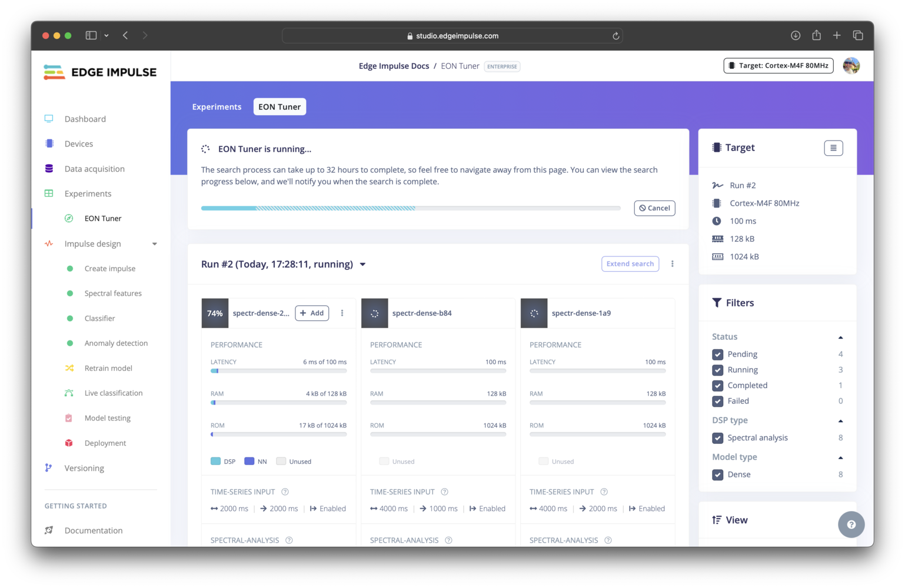
Task: Click the spectr-dense-b84 card title
Action: point(422,313)
